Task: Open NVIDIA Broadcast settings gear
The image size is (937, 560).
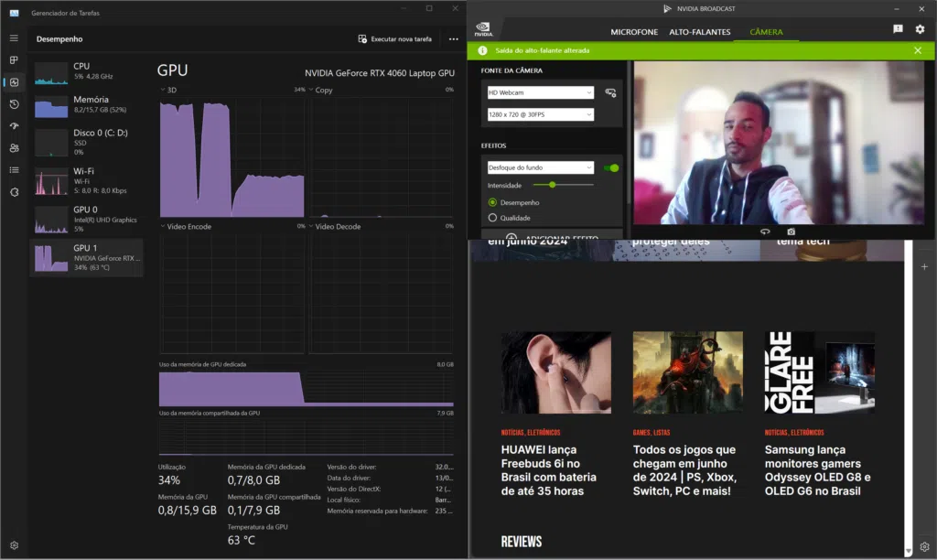Action: tap(920, 29)
